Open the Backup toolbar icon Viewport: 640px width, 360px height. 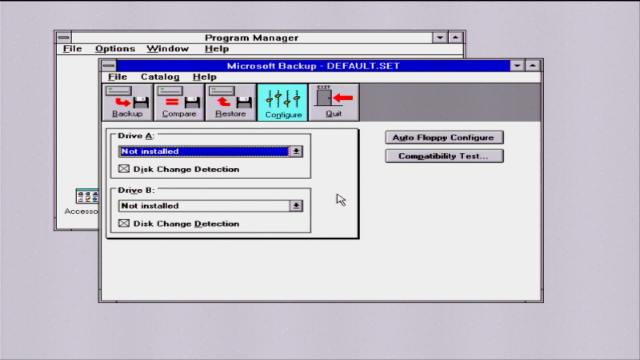(127, 102)
